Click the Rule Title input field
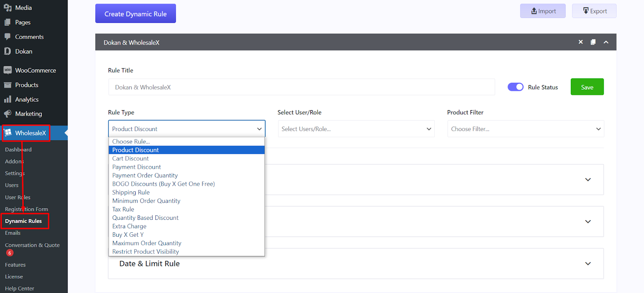 click(301, 87)
